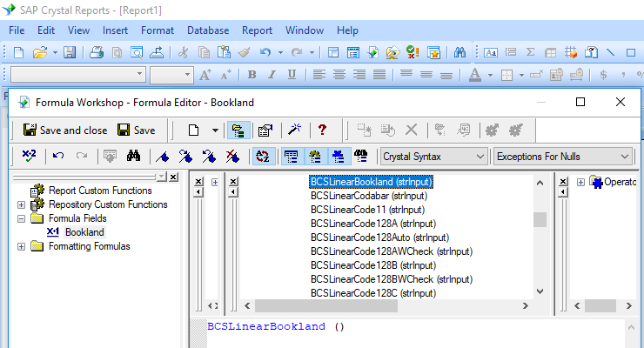Select BCSLinearCode128Auto (strInput) function
This screenshot has height=348, width=644.
coord(379,238)
